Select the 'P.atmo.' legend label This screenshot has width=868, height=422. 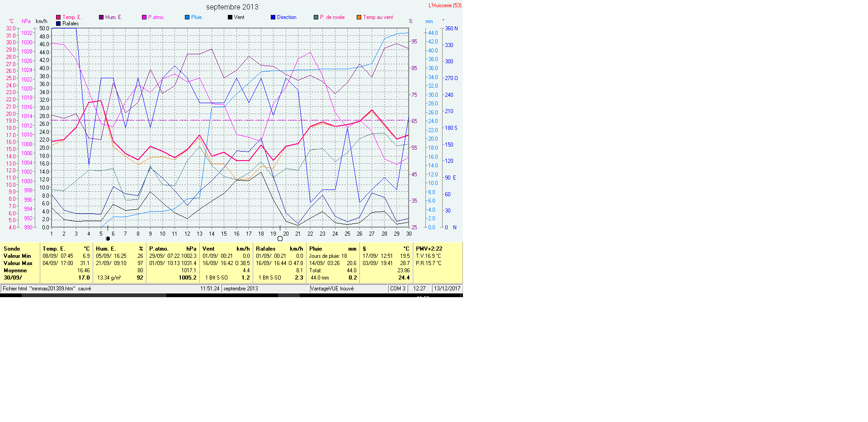(156, 17)
